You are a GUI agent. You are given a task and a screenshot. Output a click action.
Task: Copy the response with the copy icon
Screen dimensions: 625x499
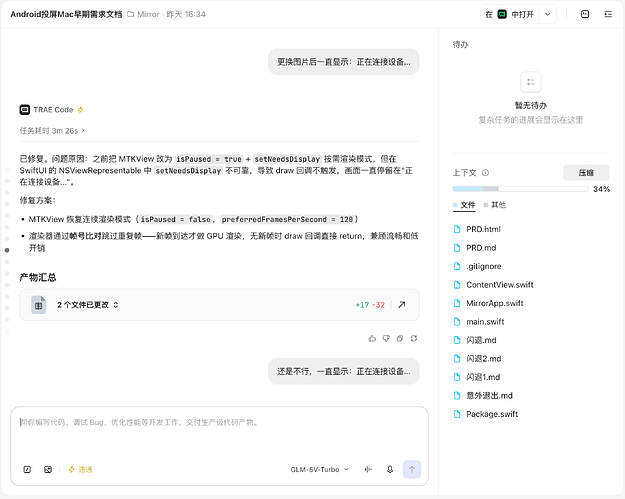400,338
